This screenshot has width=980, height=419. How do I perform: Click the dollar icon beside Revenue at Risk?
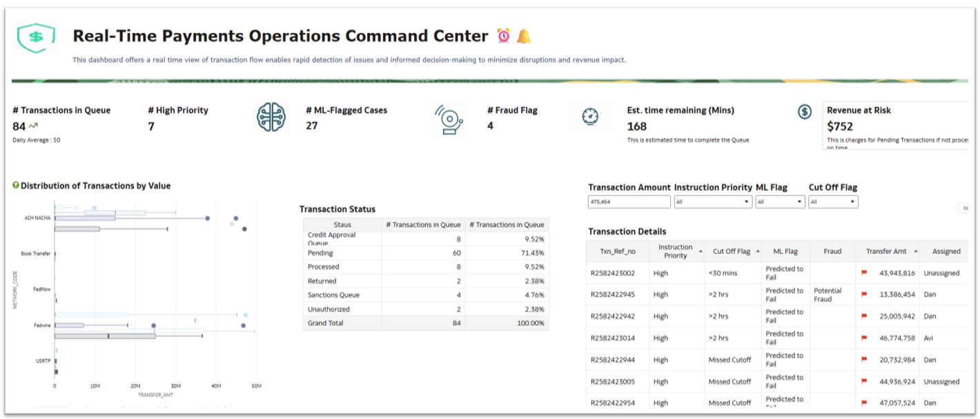[x=805, y=110]
